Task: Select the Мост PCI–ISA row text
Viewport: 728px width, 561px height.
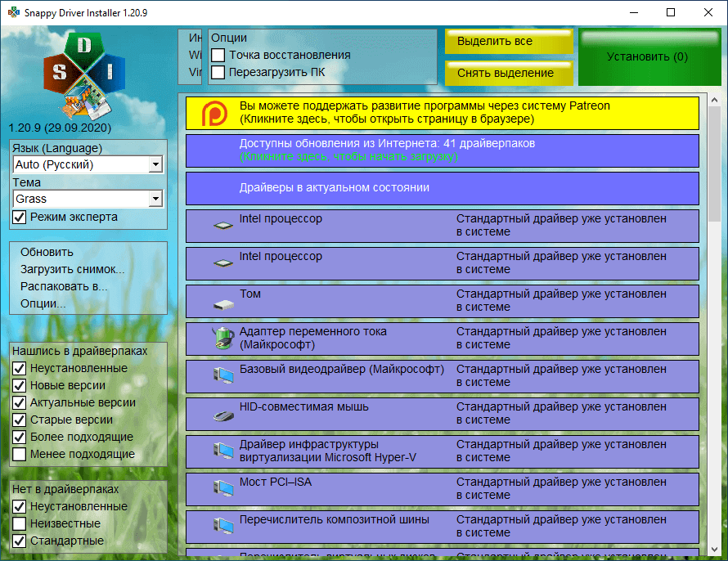Action: 276,482
